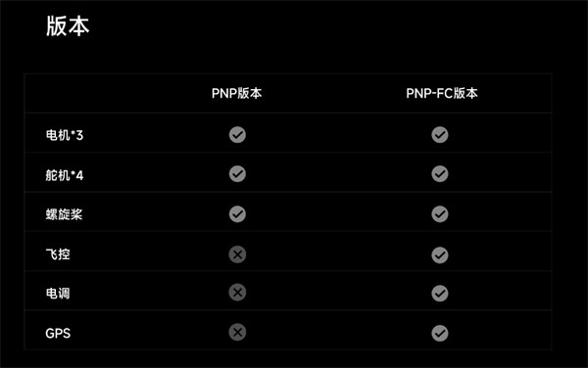Click the 电调 checkmark under PNP-FC版本

pyautogui.click(x=440, y=294)
